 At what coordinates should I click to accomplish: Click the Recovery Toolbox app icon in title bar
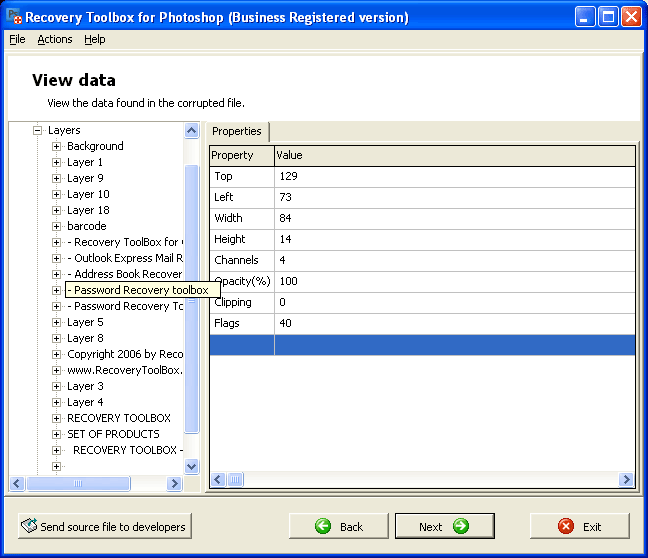click(14, 16)
